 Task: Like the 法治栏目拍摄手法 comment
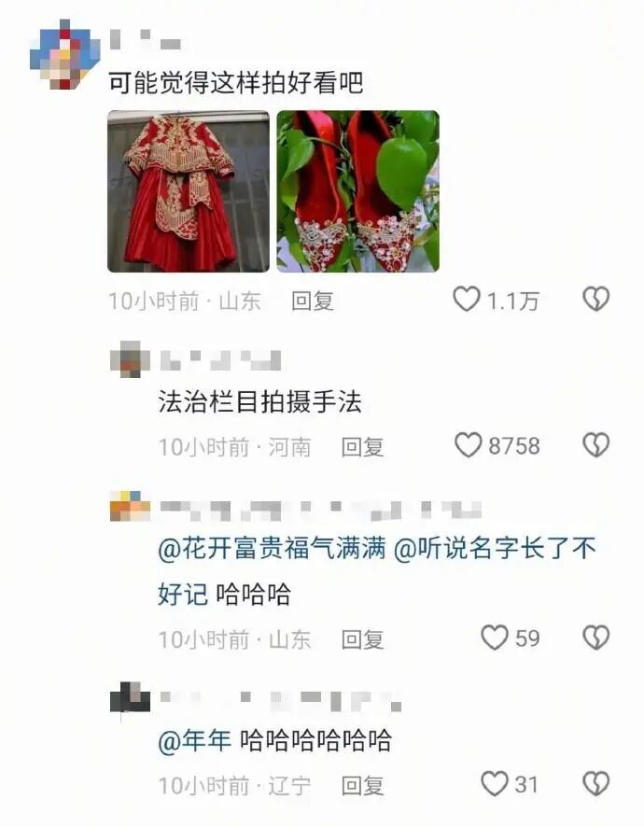(x=469, y=444)
